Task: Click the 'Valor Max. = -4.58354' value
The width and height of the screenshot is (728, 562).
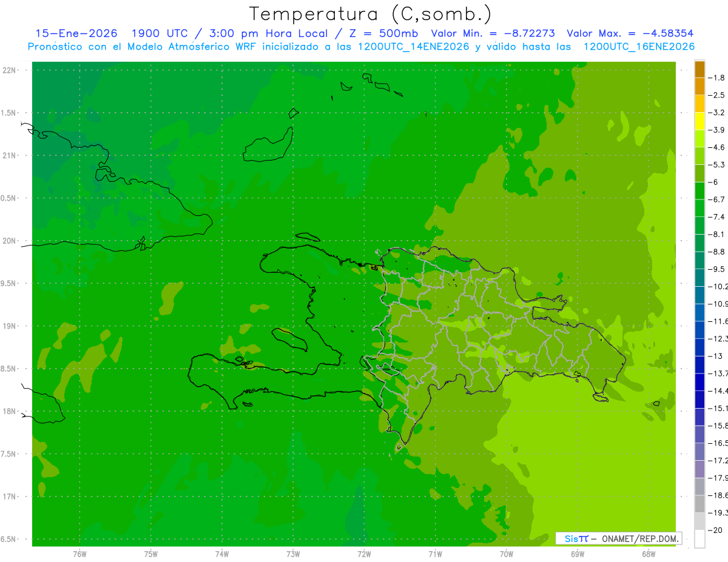Action: coord(630,33)
